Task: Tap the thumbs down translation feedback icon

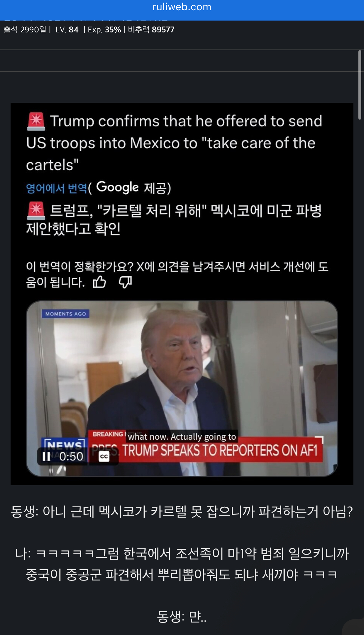Action: [x=125, y=282]
